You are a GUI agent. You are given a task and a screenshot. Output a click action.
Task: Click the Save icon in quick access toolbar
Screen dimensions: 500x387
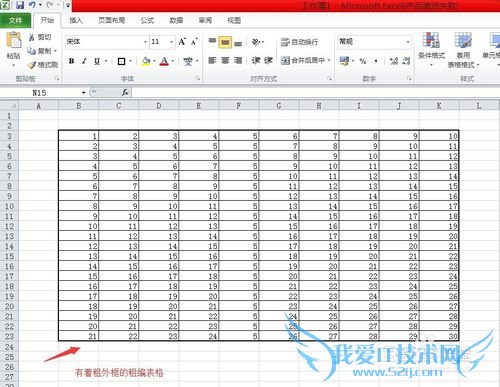tap(20, 5)
